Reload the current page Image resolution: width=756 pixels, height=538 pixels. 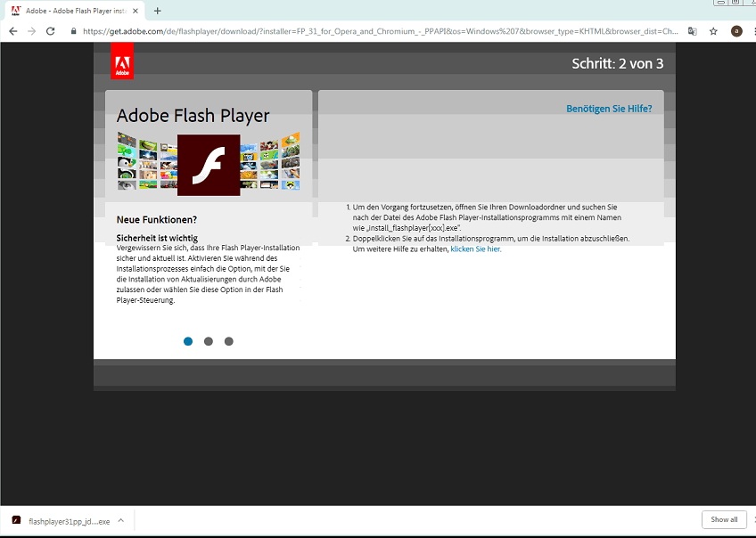(52, 29)
